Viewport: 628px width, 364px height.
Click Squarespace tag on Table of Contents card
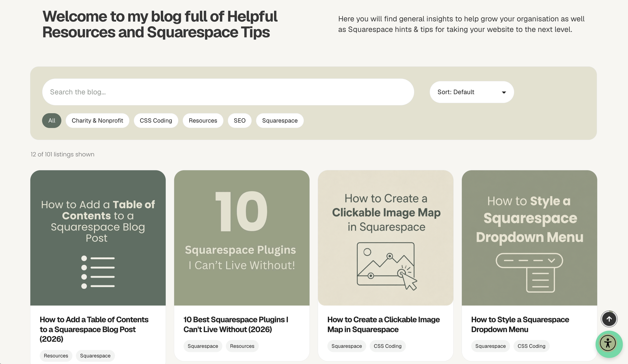coord(95,356)
